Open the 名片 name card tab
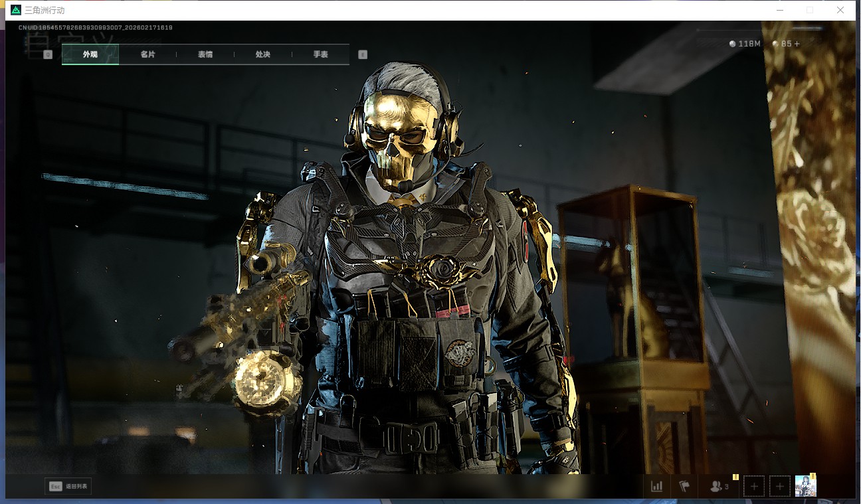 (x=147, y=54)
